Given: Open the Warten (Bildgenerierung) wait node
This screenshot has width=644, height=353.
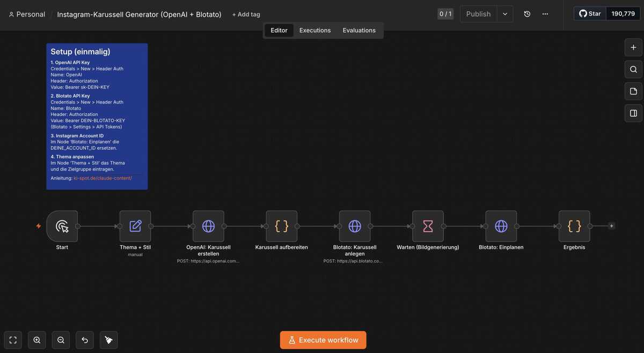Looking at the screenshot, I should tap(428, 226).
